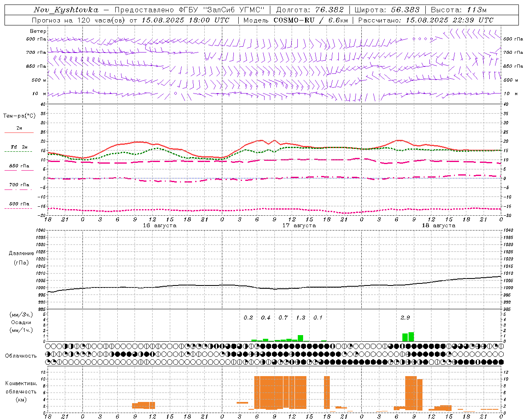This screenshot has height=420, width=525.
Task: Click the date label 16 августа
Action: 160,226
